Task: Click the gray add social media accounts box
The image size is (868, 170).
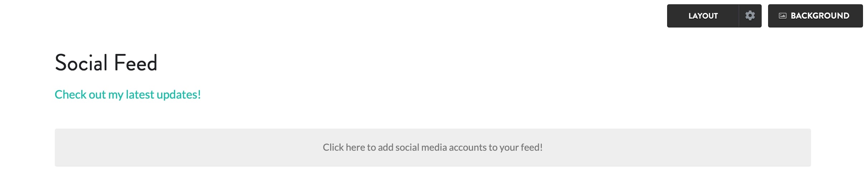Action: (433, 147)
